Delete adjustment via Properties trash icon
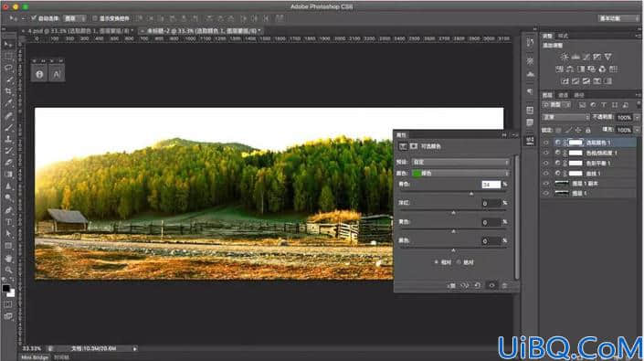 tap(505, 285)
